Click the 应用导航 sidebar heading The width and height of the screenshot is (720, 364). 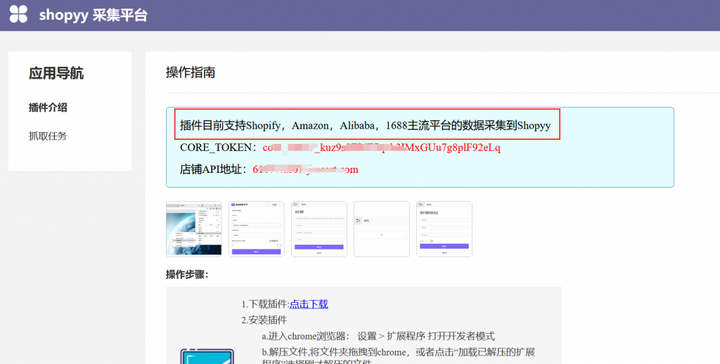click(x=56, y=73)
